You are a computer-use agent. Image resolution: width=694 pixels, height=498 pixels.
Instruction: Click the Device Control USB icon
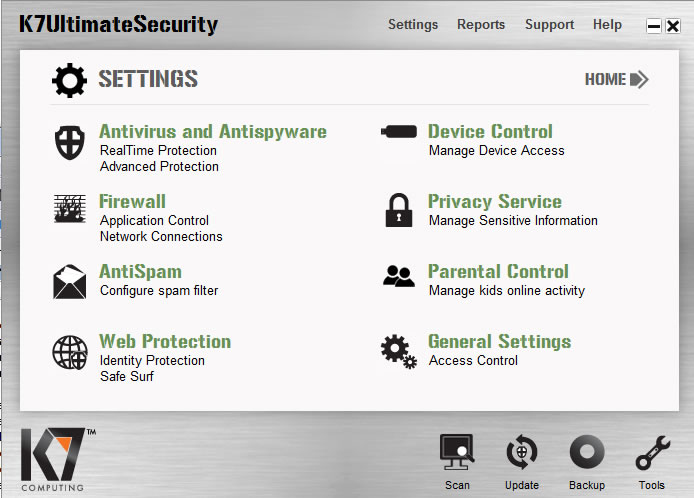point(399,133)
